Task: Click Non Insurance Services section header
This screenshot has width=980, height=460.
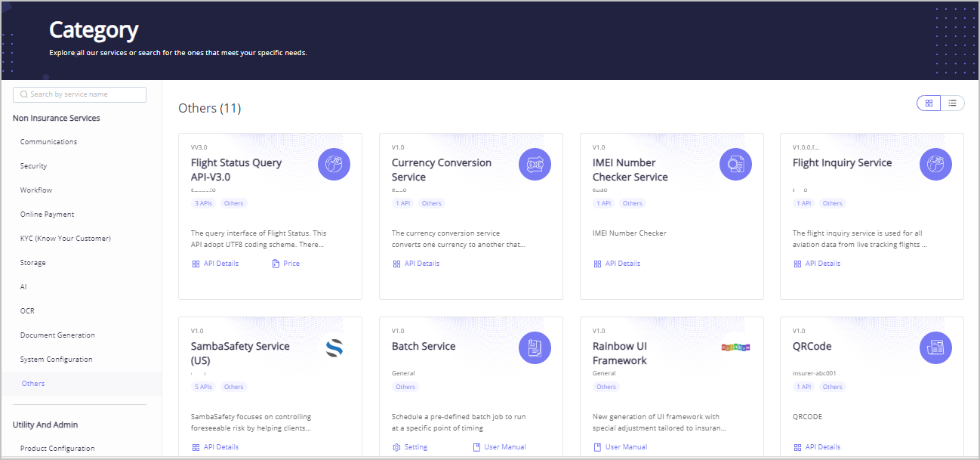Action: point(57,118)
